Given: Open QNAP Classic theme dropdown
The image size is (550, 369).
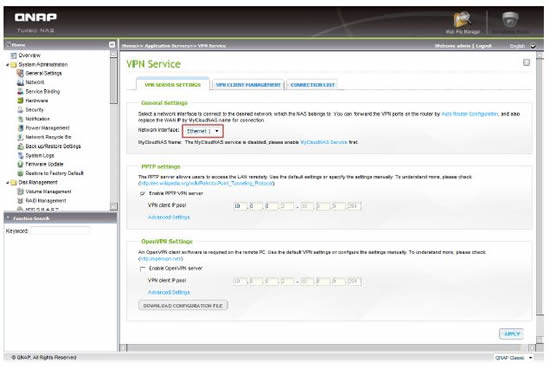Looking at the screenshot, I should (x=513, y=358).
